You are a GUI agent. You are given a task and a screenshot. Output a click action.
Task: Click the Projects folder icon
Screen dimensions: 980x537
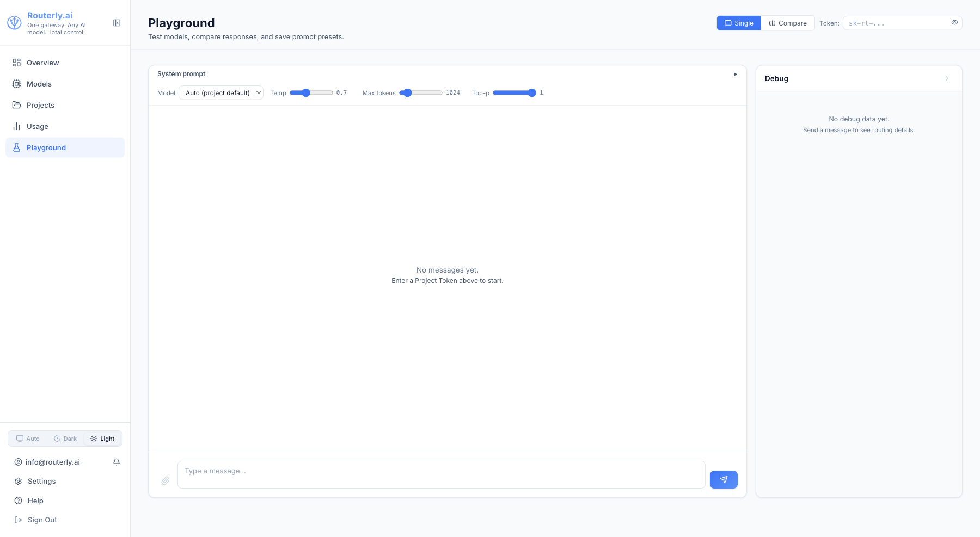click(17, 105)
